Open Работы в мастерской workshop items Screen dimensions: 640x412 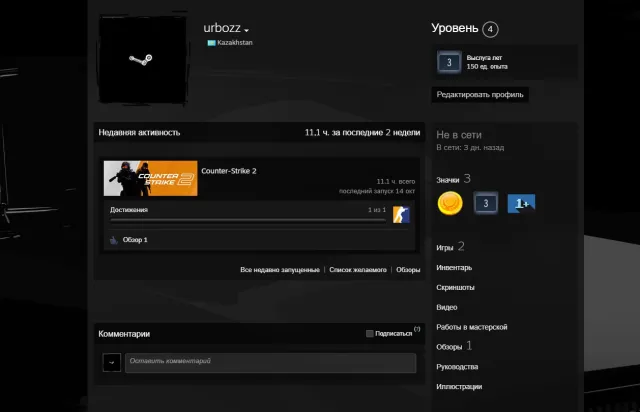point(472,327)
